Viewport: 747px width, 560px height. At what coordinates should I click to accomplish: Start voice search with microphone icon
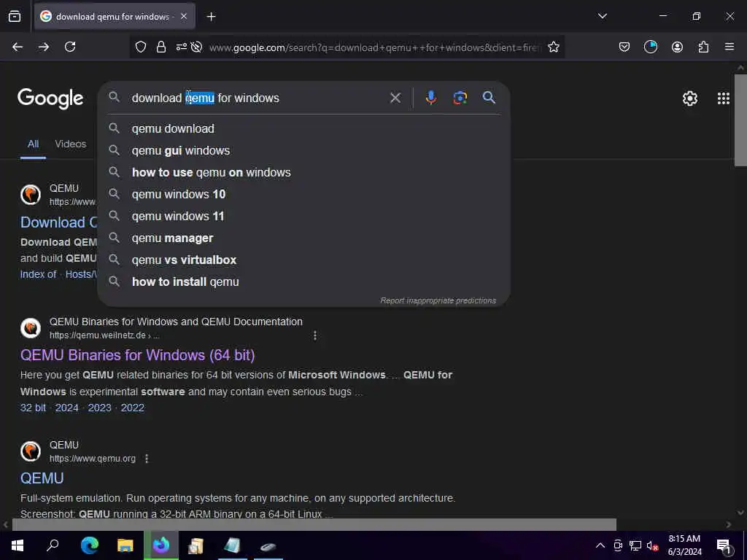[430, 98]
